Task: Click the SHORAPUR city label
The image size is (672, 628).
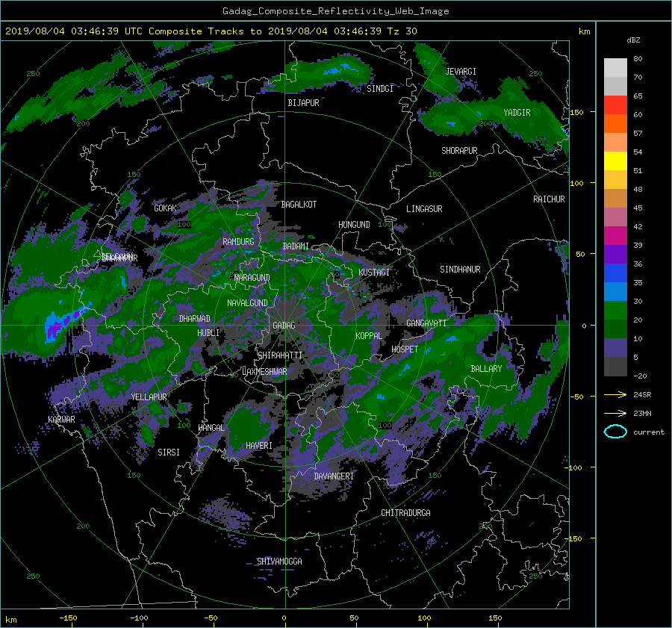Action: point(459,151)
